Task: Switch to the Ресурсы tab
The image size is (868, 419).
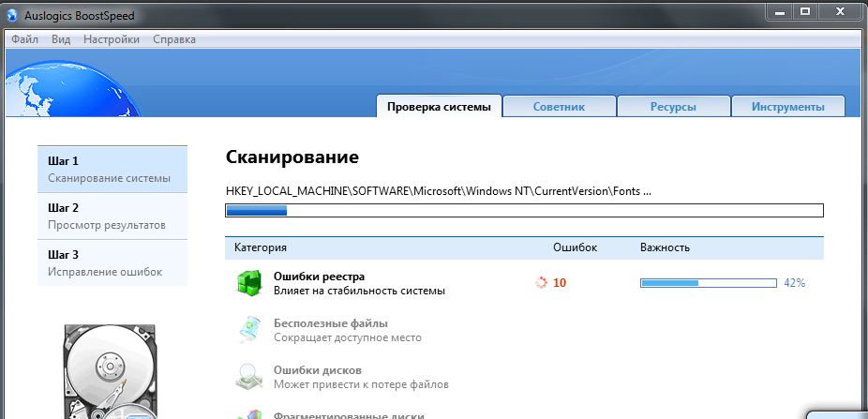Action: click(673, 106)
